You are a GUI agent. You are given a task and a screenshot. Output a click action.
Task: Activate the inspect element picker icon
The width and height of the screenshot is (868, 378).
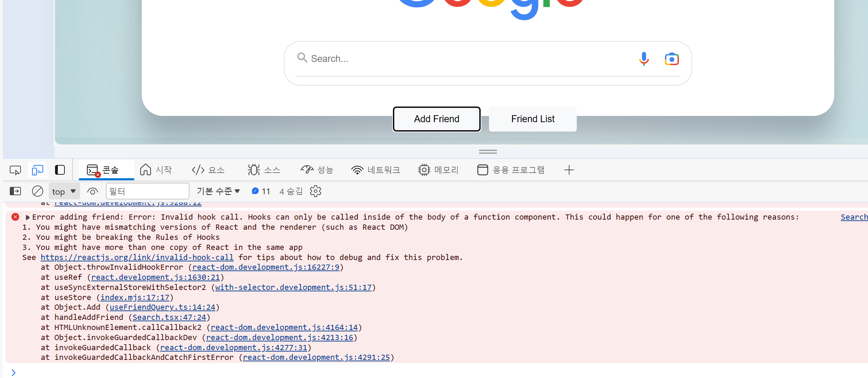click(x=15, y=170)
